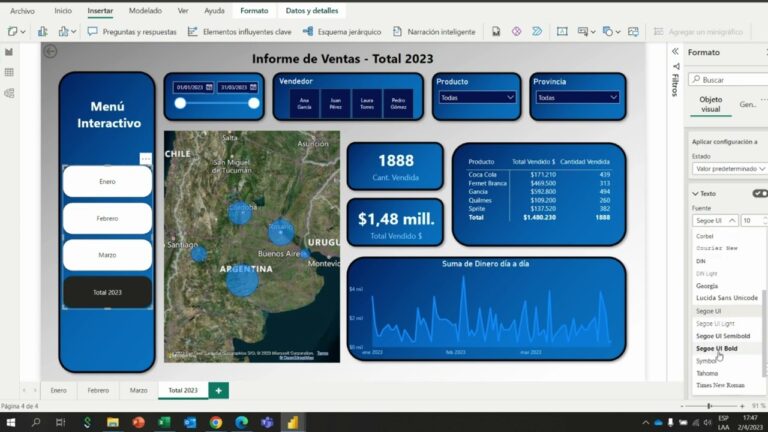This screenshot has height=432, width=768.
Task: Click the Total 2023 menu button
Action: [x=107, y=292]
